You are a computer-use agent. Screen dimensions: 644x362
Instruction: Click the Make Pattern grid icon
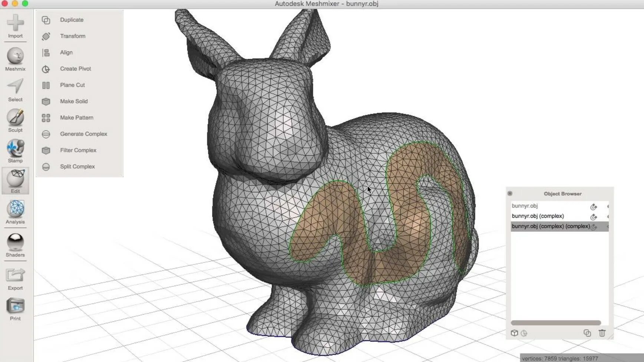46,118
